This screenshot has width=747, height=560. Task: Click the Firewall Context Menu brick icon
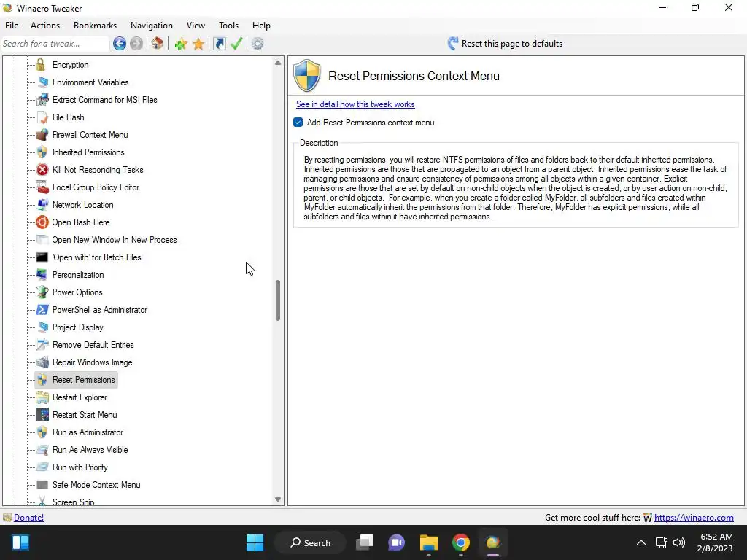42,135
